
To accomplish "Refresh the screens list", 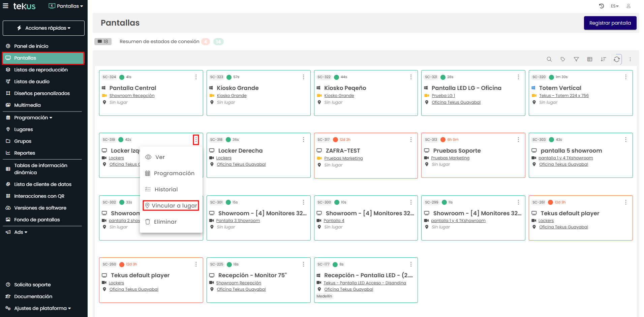I will pos(616,59).
